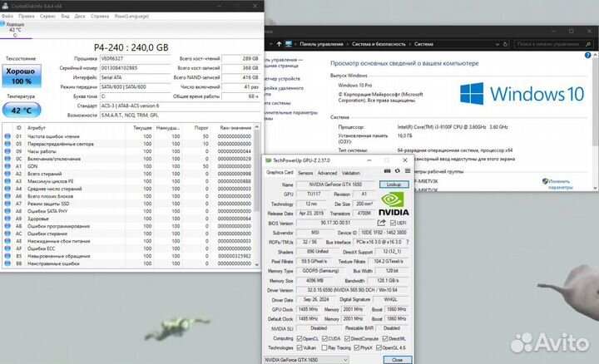Screen dimensions: 599x364
Task: Click the BIOS Version share/export icon
Action: point(381,223)
